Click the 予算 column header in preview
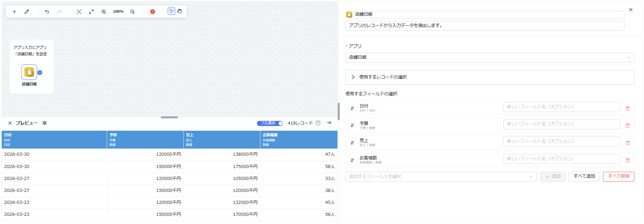 tap(145, 140)
